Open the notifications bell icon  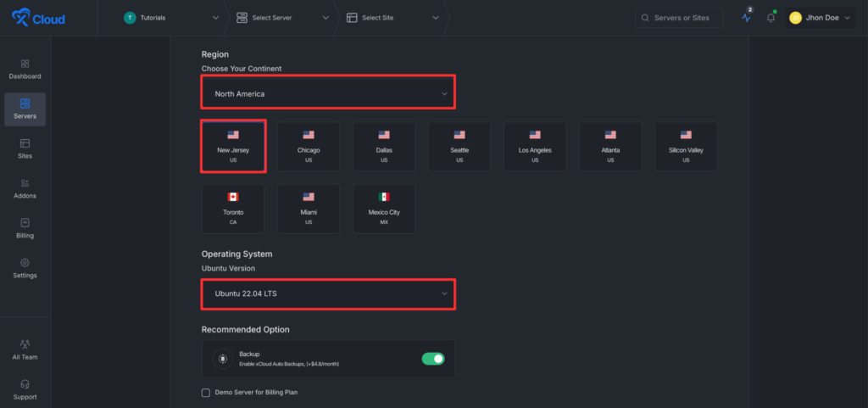pyautogui.click(x=771, y=18)
